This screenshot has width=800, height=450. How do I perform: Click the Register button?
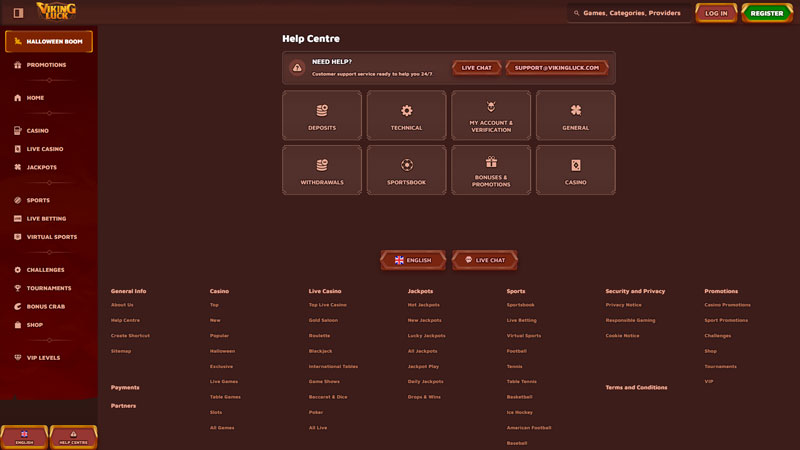pos(767,13)
